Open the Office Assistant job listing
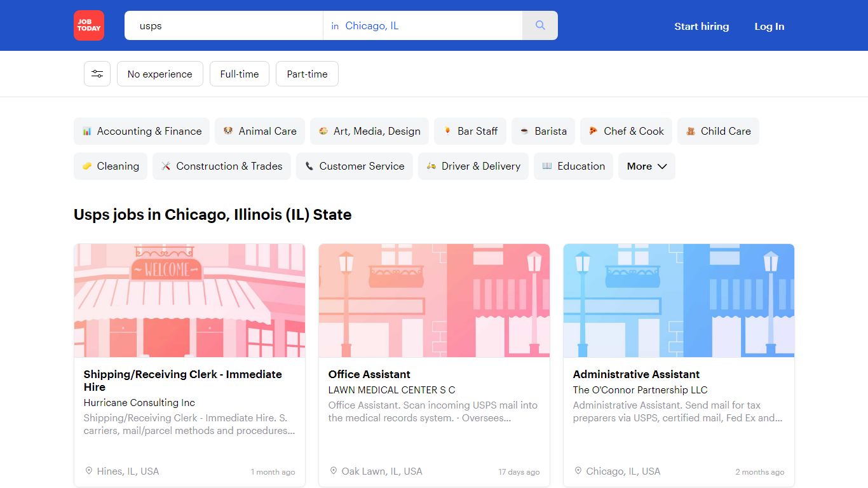The width and height of the screenshot is (868, 488). click(369, 374)
